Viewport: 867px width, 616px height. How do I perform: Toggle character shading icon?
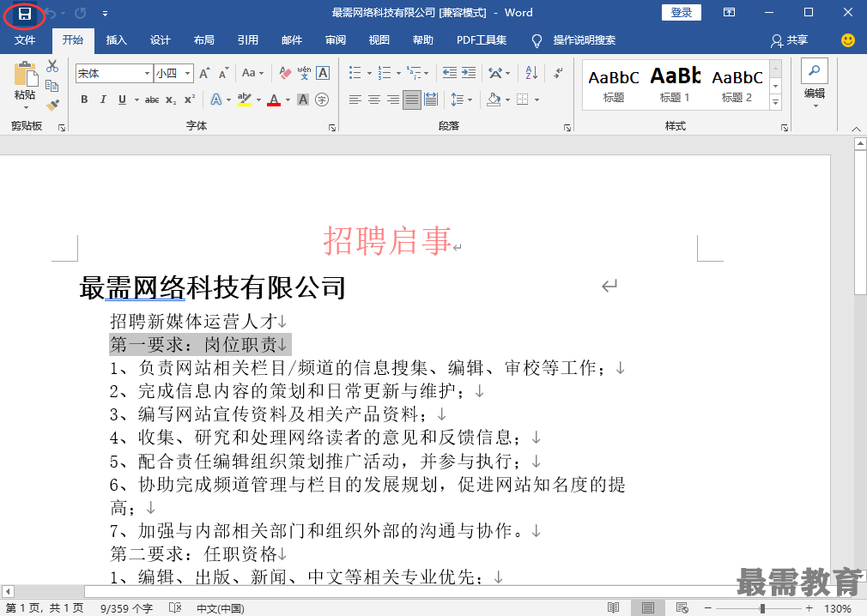[x=303, y=100]
